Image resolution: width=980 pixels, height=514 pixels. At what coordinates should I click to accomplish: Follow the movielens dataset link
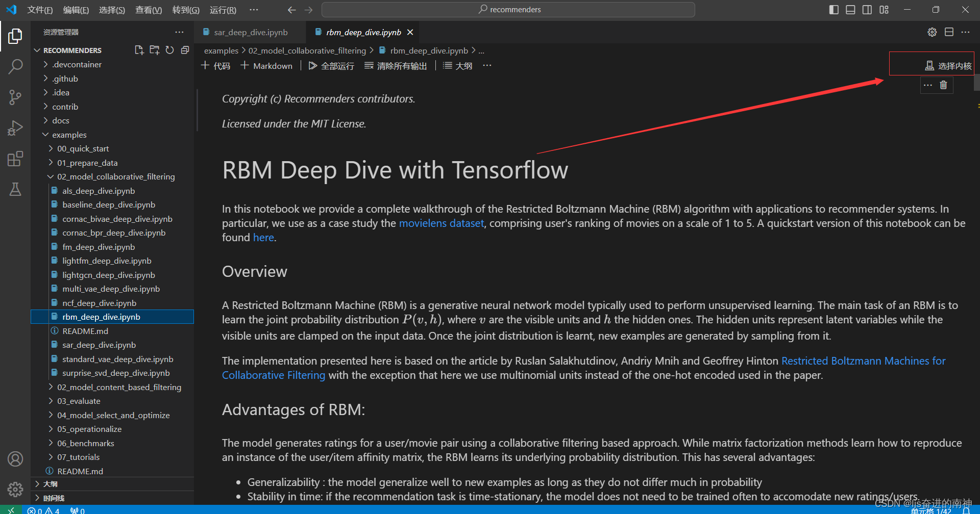coord(442,223)
